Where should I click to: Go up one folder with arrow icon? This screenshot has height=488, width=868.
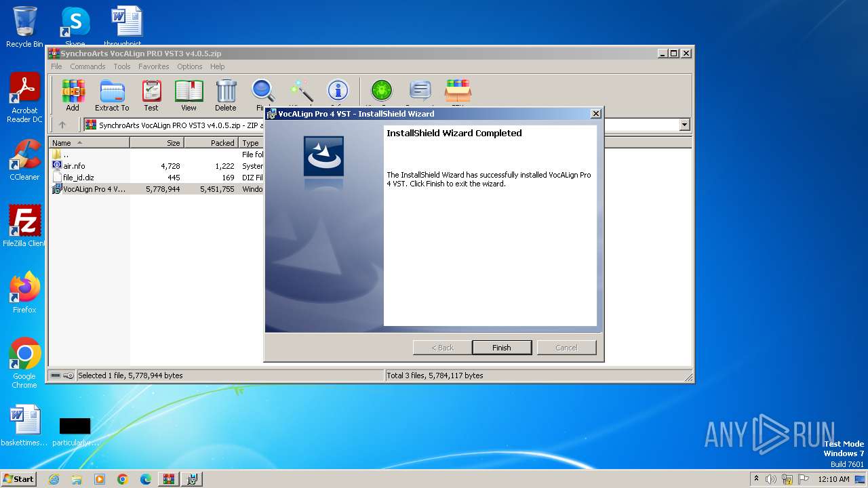point(62,125)
